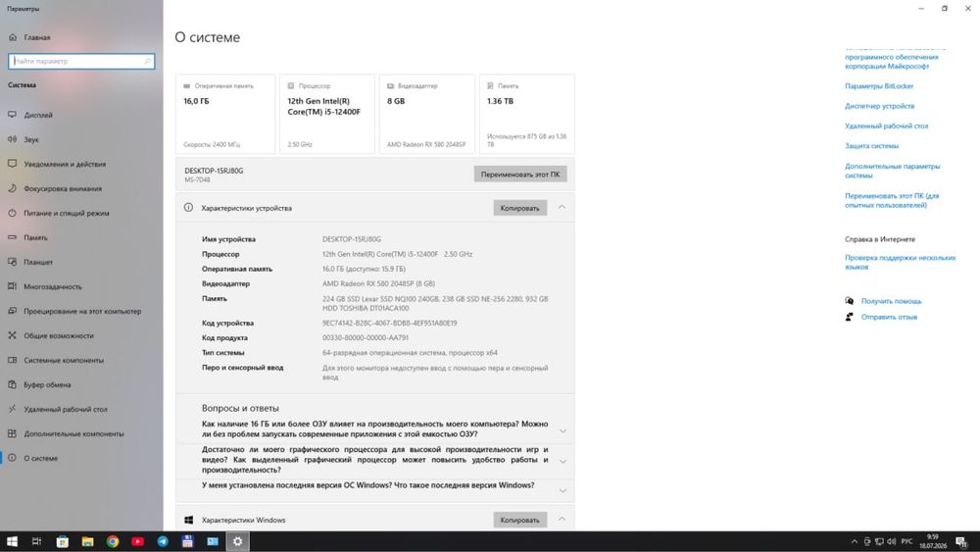980x552 pixels.
Task: Open Дополнительные параметры системы link
Action: 892,171
